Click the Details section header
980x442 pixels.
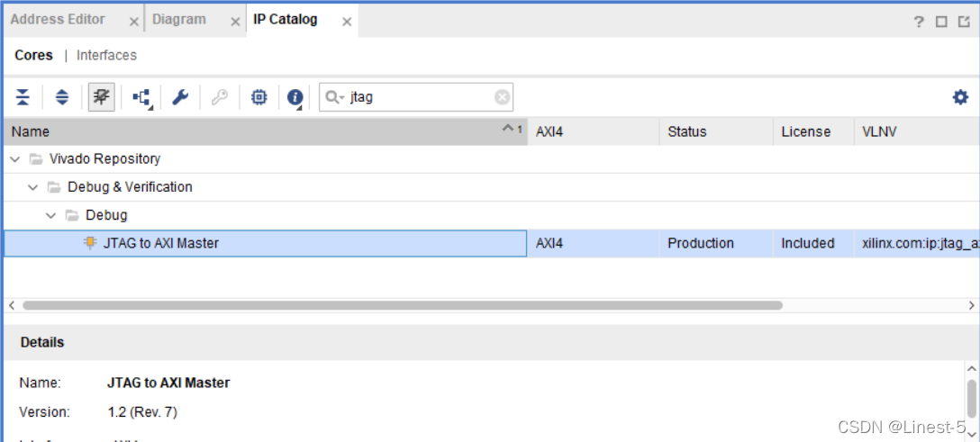click(x=491, y=342)
